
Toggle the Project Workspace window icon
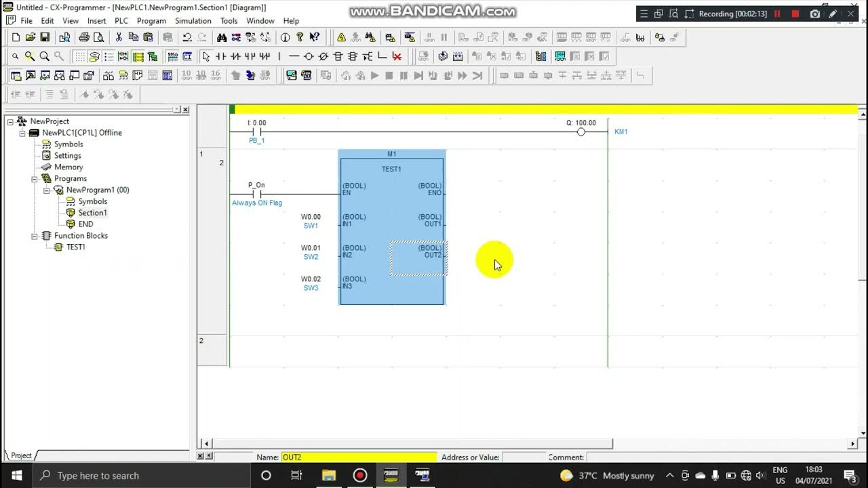pyautogui.click(x=16, y=75)
